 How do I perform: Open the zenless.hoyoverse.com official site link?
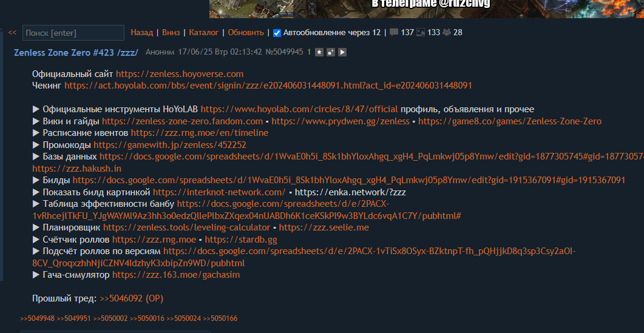click(x=180, y=74)
